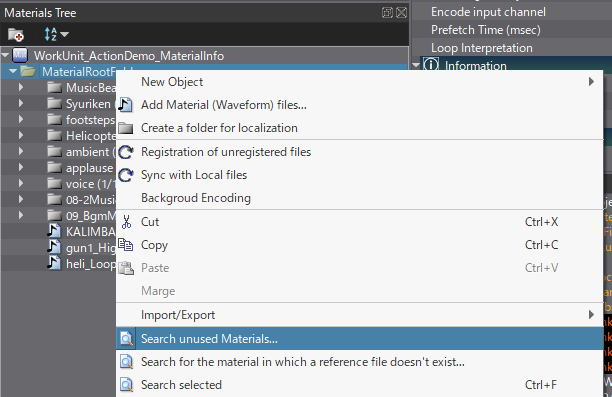Viewport: 612px width, 397px height.
Task: Expand the ambient folder
Action: 21,151
